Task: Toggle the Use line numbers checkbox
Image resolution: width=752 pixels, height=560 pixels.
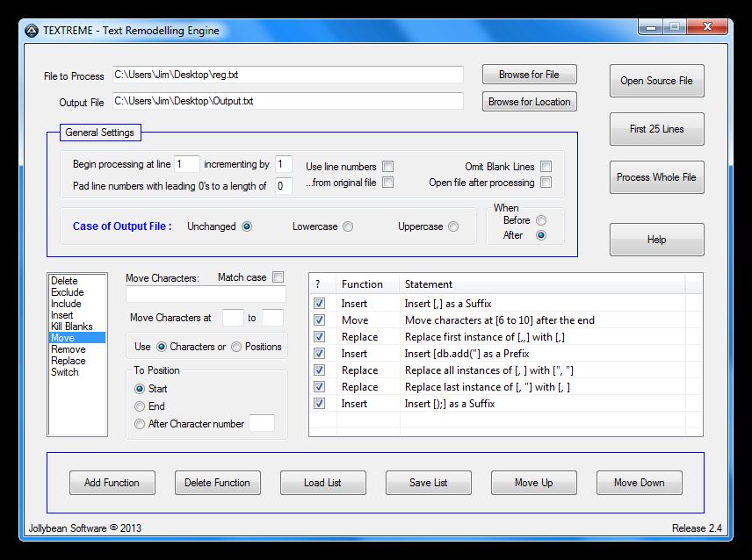Action: [387, 167]
